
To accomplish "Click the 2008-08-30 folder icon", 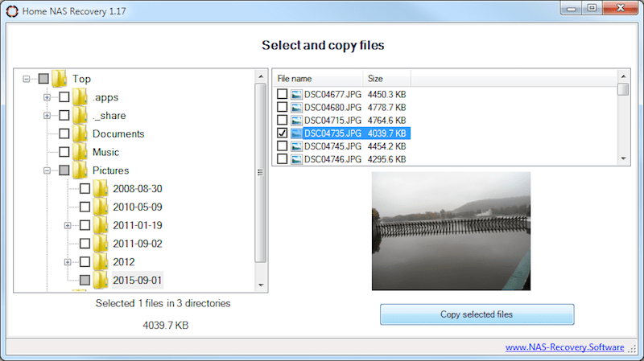I will click(x=100, y=189).
